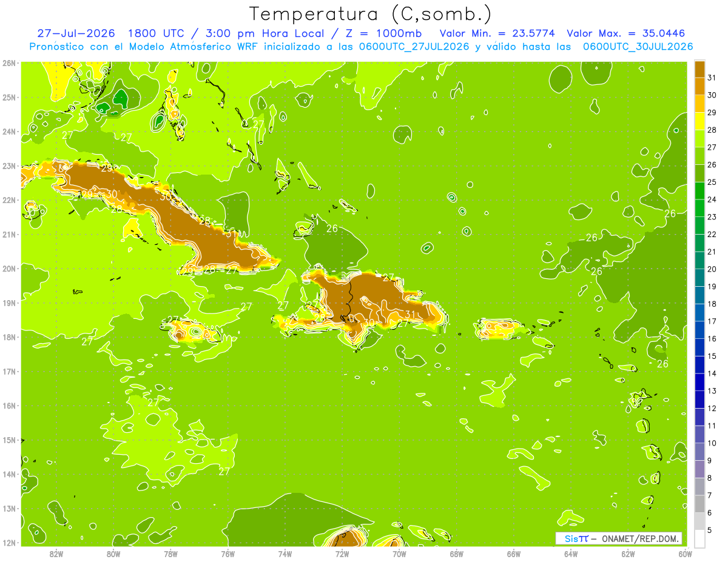Click the '82W' longitude axis label

point(56,554)
